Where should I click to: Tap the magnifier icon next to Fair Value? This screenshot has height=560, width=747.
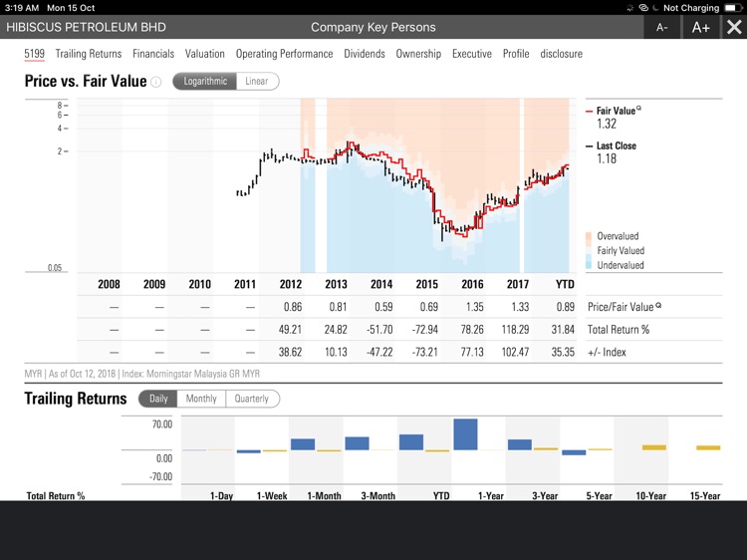638,109
